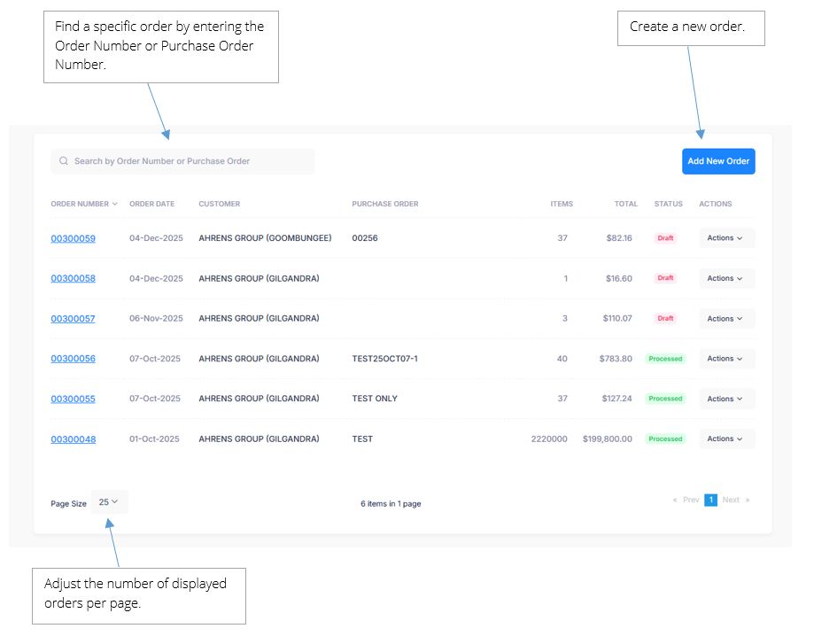Expand Actions dropdown for order 00300055
The height and width of the screenshot is (644, 814).
click(x=726, y=399)
